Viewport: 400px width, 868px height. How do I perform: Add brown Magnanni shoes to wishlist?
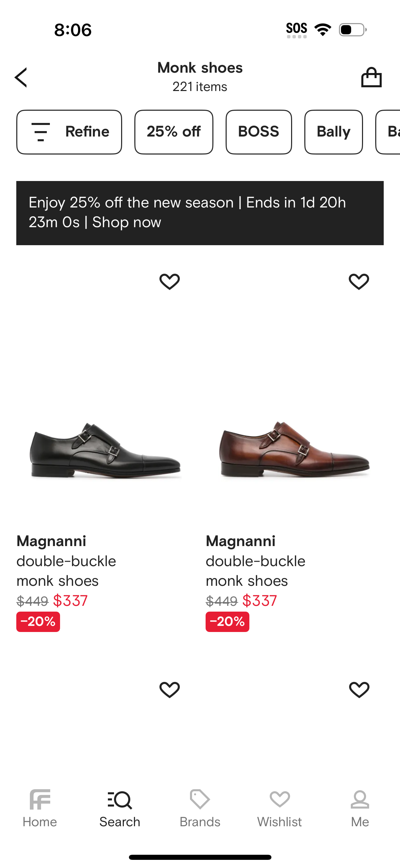[x=359, y=282]
